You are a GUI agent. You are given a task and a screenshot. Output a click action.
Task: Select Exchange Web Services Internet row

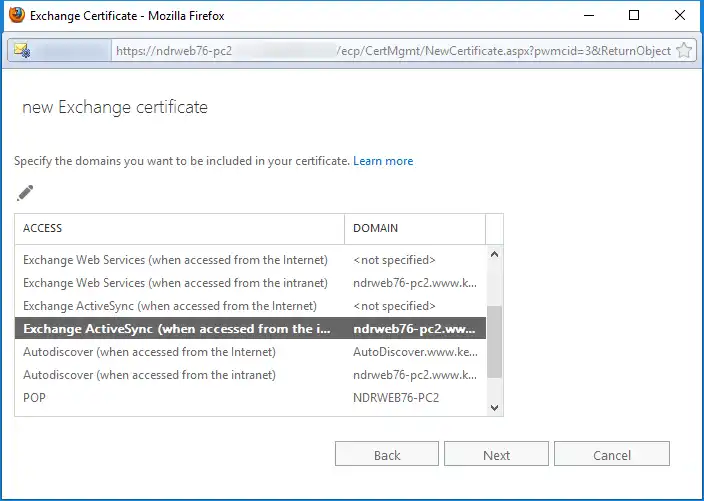[x=251, y=260]
